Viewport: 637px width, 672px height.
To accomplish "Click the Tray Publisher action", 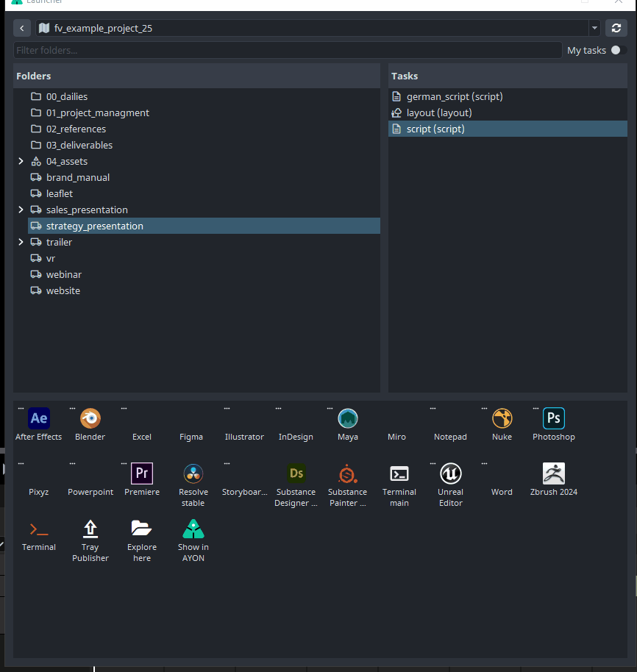I will [x=90, y=529].
